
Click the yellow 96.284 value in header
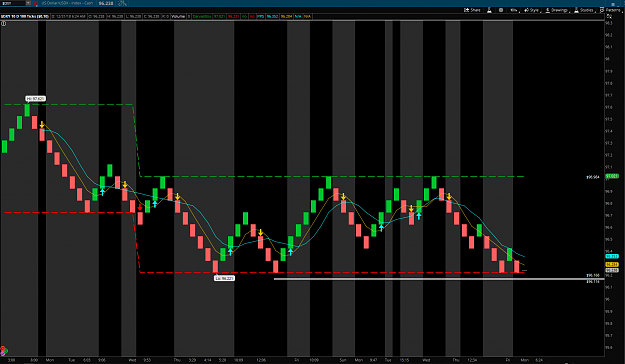tap(286, 16)
